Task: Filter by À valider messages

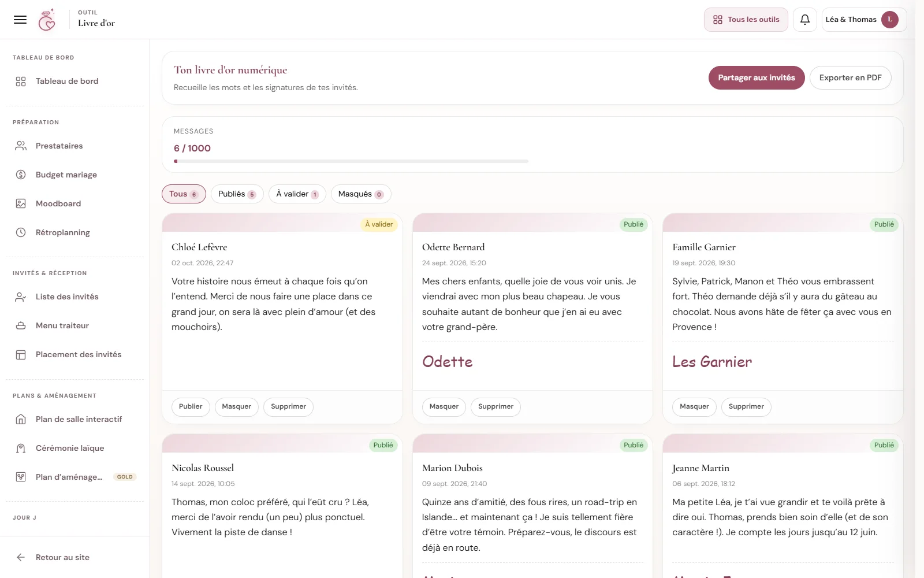Action: point(297,194)
